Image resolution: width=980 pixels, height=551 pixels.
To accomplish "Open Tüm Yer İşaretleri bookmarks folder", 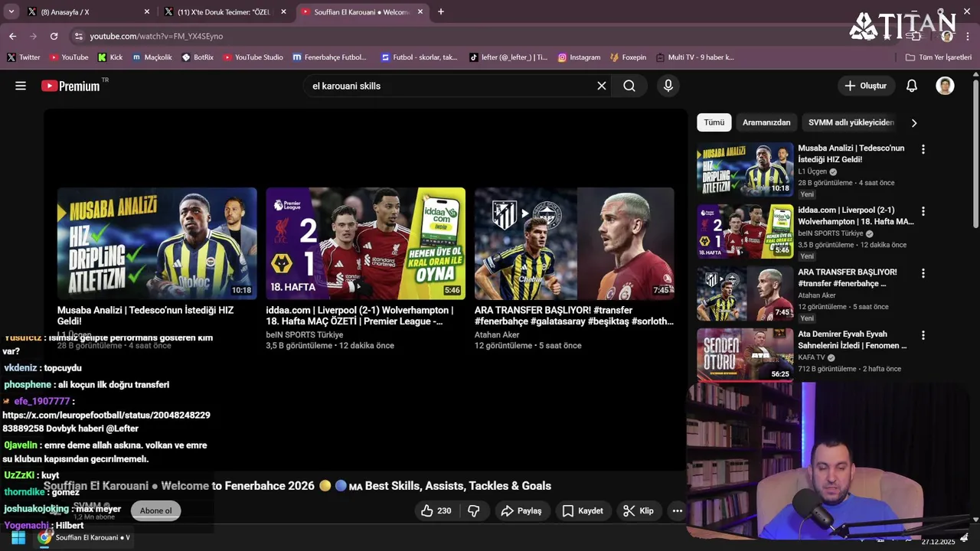I will coord(939,57).
